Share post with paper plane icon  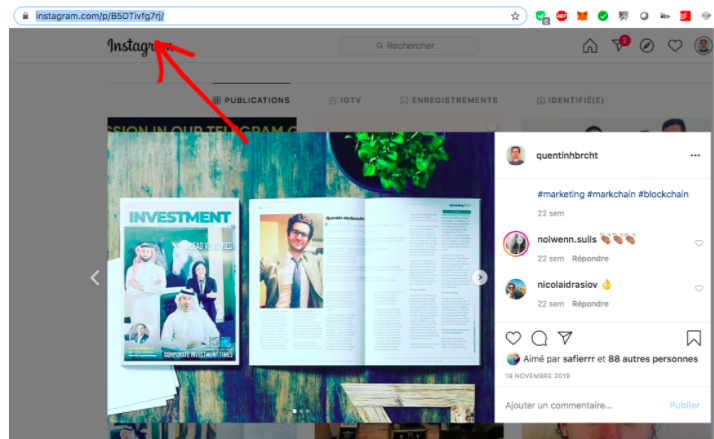[565, 338]
